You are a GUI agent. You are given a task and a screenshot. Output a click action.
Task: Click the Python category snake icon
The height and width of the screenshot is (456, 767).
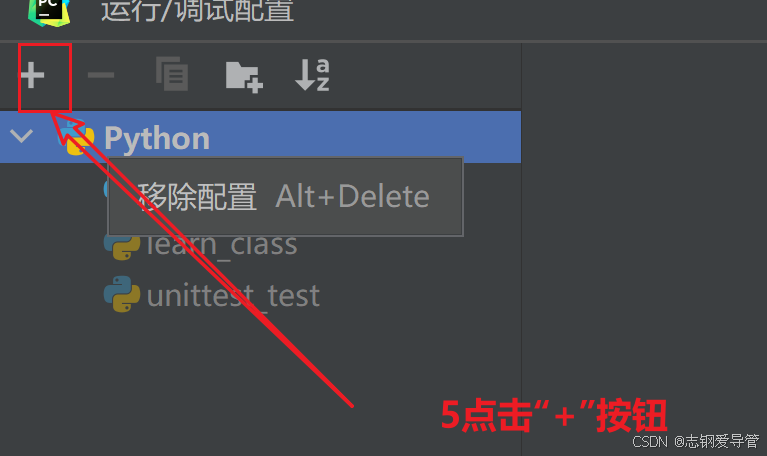coord(77,138)
